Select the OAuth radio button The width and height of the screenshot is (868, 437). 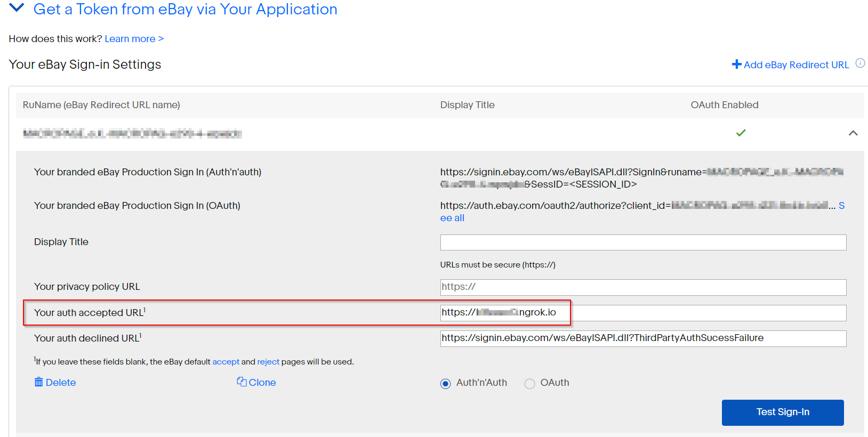click(x=529, y=384)
